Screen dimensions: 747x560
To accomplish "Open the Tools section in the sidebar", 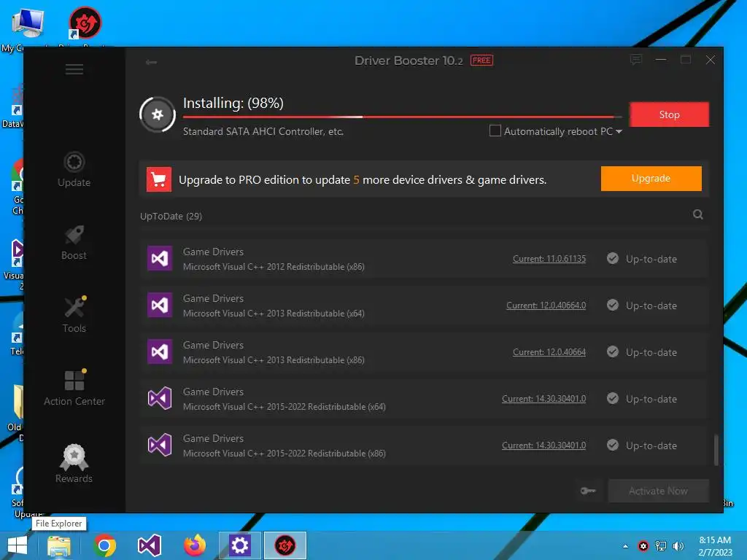I will pos(74,315).
